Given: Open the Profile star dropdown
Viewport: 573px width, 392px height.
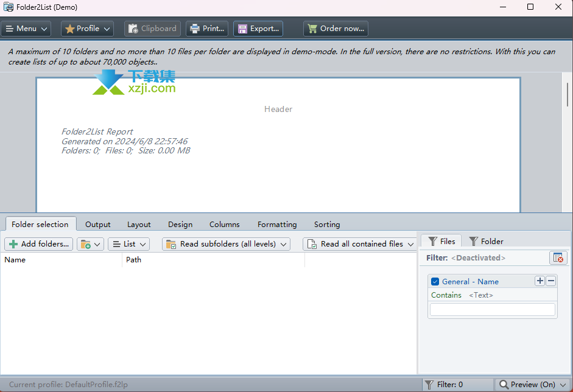Looking at the screenshot, I should click(87, 29).
